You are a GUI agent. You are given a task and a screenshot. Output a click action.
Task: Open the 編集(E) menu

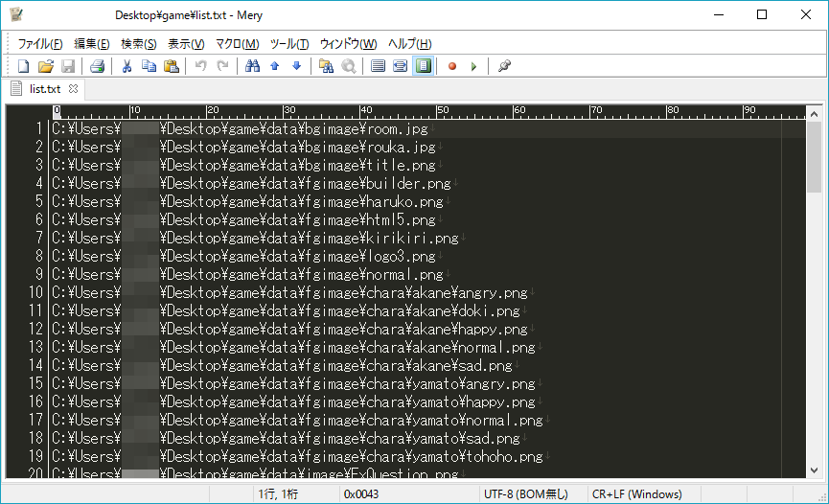click(91, 44)
